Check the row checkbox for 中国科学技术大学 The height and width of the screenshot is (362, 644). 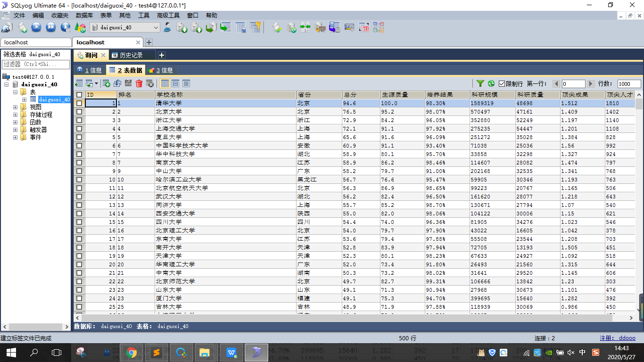[x=79, y=146]
